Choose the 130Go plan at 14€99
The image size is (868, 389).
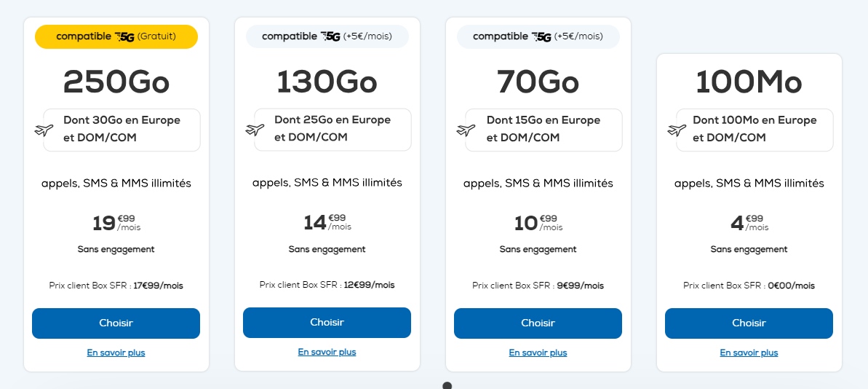click(327, 323)
